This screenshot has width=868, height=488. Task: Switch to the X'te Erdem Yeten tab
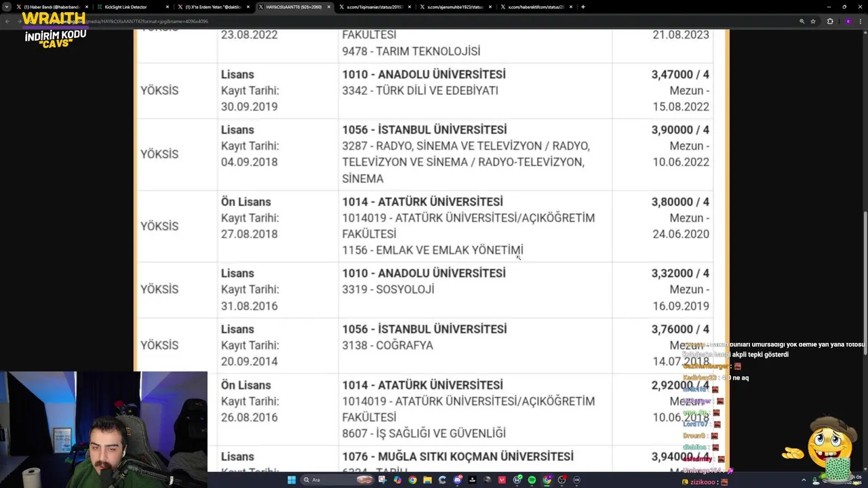[x=213, y=7]
